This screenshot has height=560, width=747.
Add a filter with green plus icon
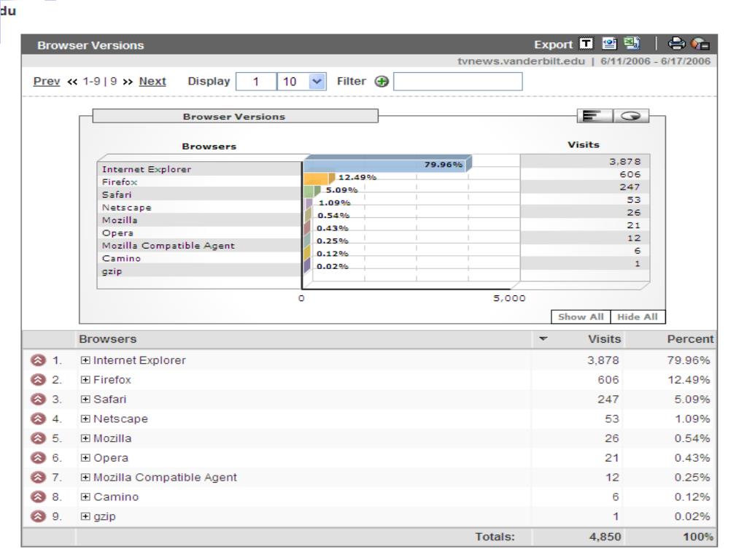pos(382,82)
